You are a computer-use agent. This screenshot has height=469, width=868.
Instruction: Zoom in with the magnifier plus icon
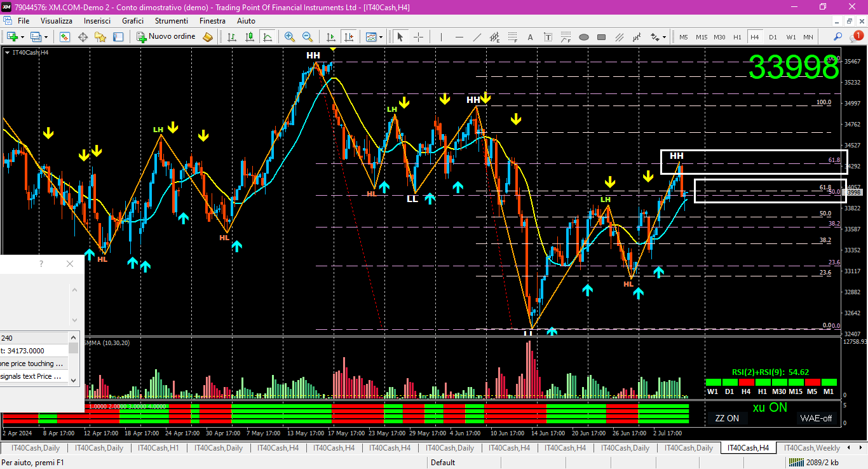pos(290,37)
